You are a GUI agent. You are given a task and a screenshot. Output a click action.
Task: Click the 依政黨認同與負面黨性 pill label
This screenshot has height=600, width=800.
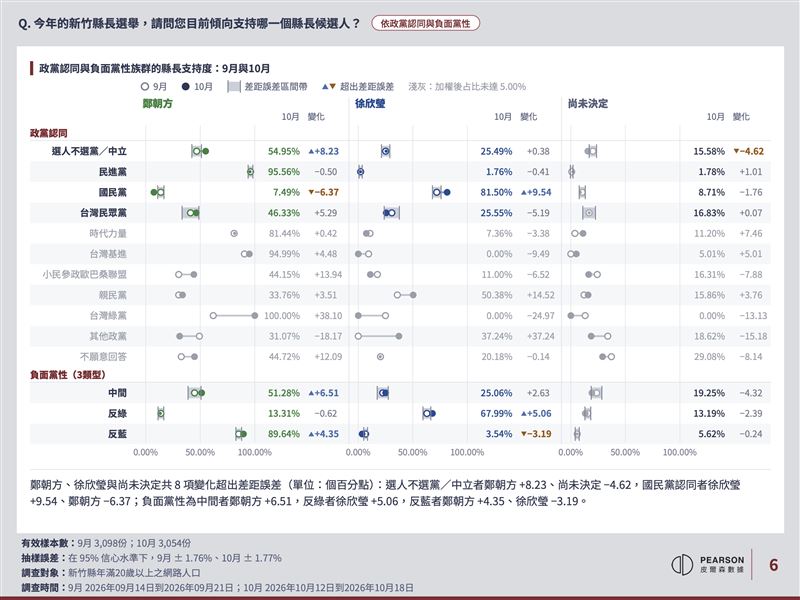coord(426,23)
